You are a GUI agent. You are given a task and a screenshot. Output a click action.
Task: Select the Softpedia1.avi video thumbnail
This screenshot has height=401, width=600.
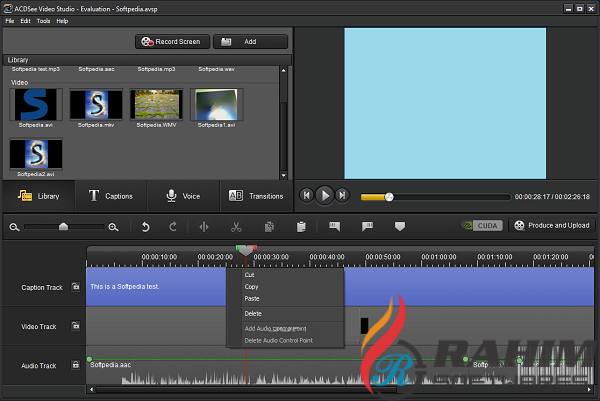tap(217, 104)
